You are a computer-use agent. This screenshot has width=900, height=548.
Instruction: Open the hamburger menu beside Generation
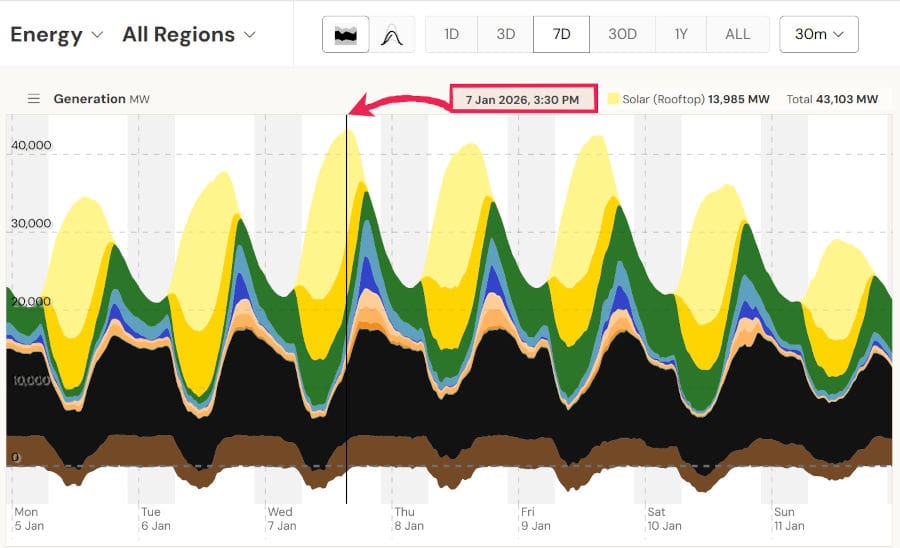33,99
